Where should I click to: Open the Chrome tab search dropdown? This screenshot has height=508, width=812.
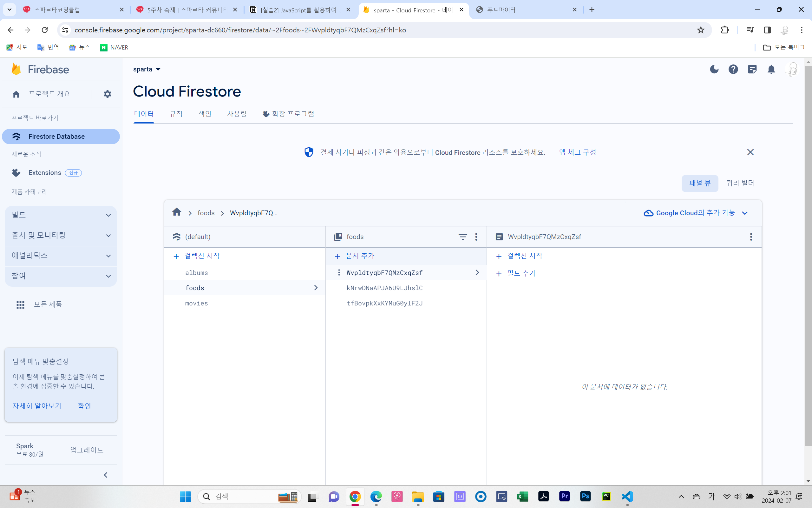pyautogui.click(x=10, y=10)
